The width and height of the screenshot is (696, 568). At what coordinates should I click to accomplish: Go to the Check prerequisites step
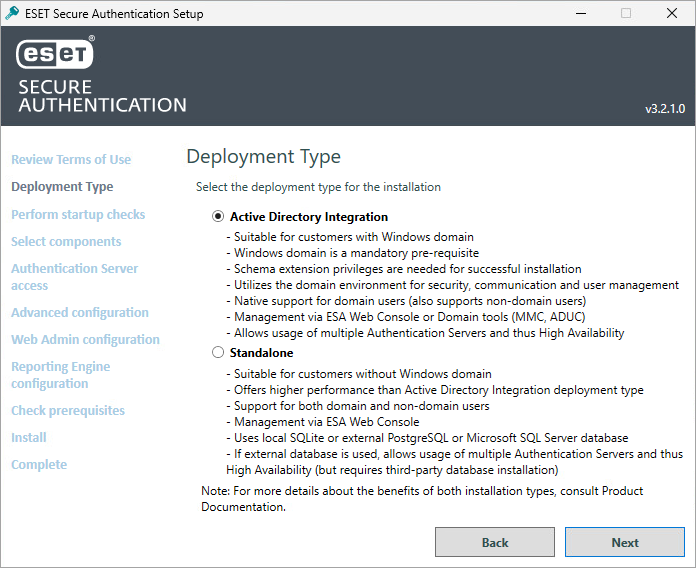[x=68, y=410]
